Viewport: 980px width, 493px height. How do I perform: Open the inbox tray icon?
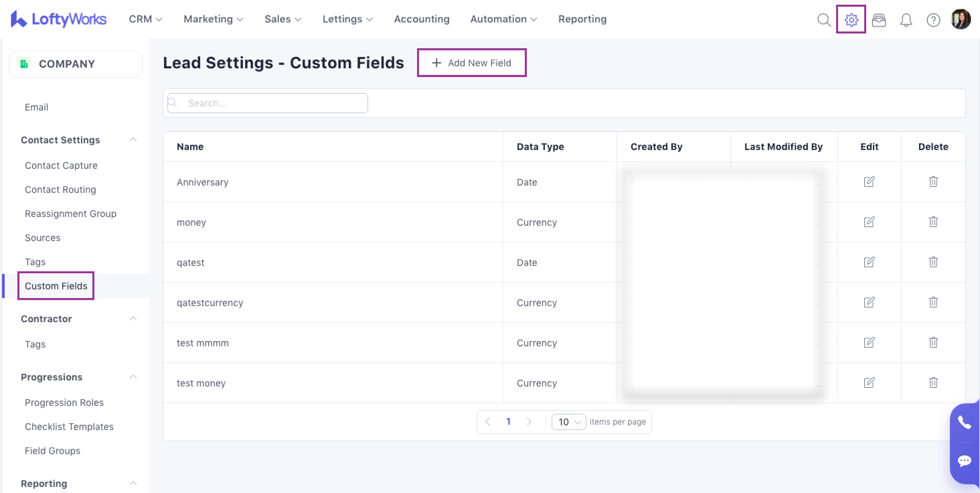point(879,19)
